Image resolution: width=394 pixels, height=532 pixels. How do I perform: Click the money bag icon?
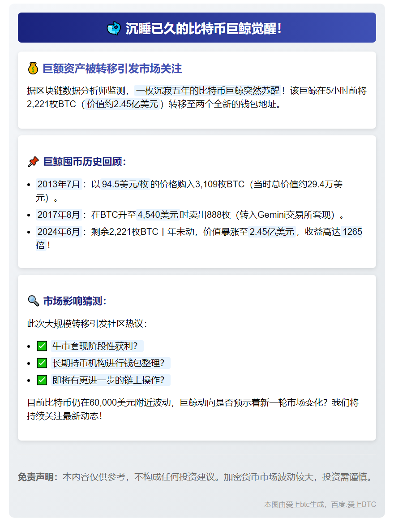[x=33, y=69]
